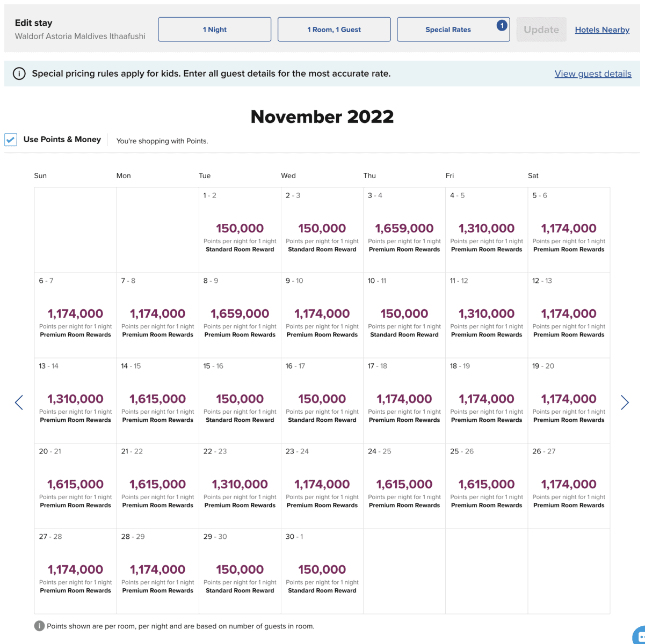
Task: Open the 1 Room, 1 Guest selector
Action: (334, 30)
